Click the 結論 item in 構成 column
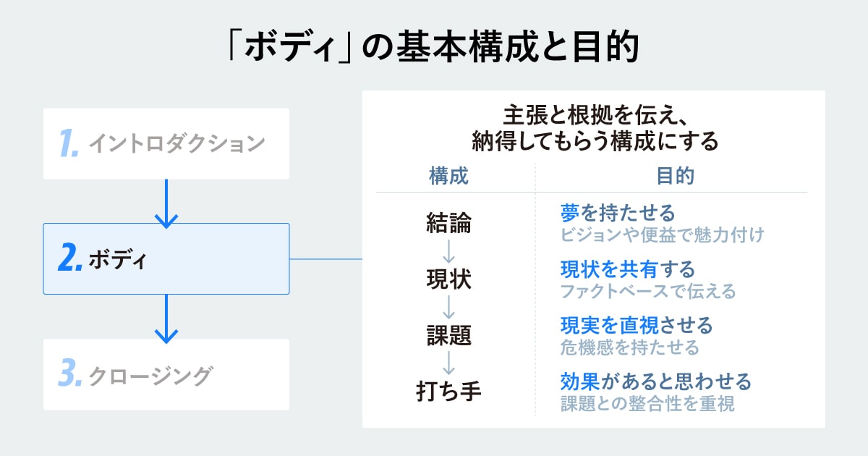 pyautogui.click(x=448, y=224)
